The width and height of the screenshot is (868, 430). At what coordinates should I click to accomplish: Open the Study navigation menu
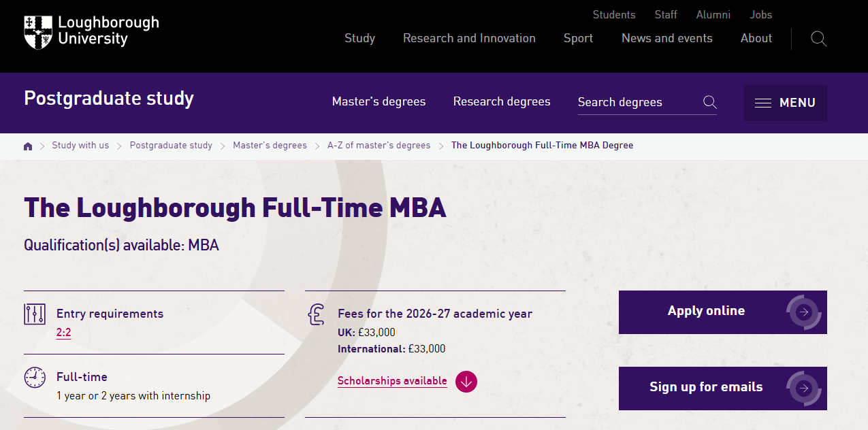coord(359,38)
